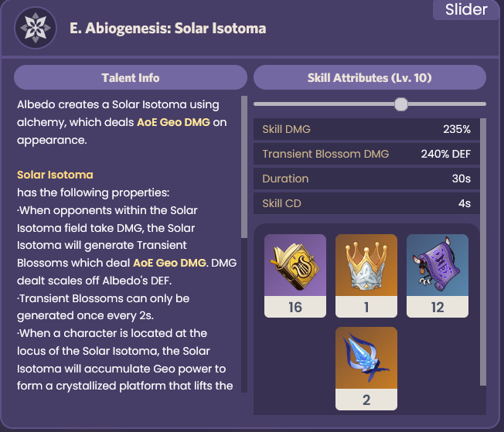Click the Slider label tab
The image size is (504, 432).
466,10
